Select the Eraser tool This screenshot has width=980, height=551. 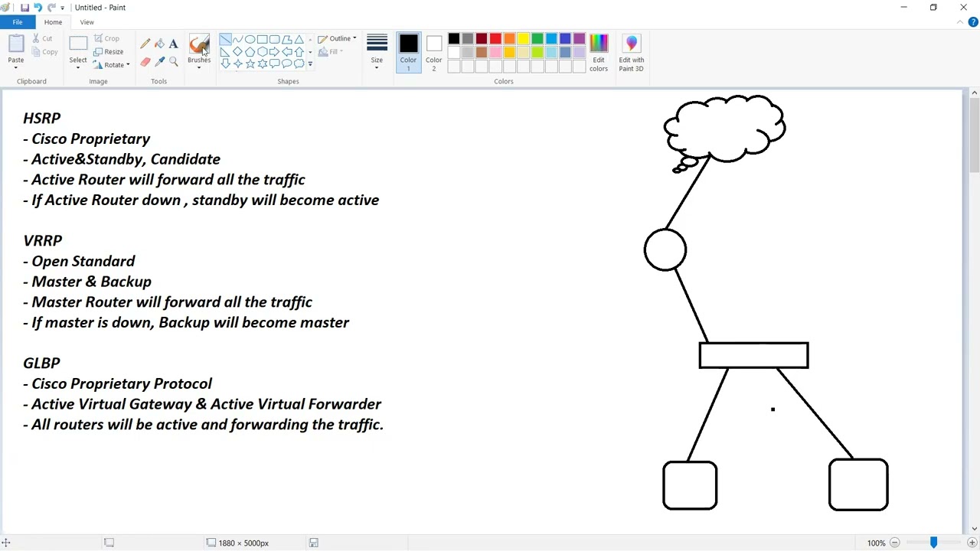(145, 62)
